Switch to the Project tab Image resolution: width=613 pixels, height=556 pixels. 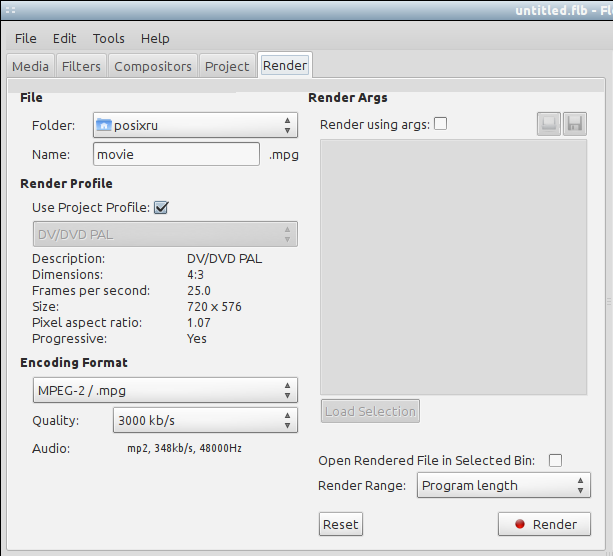point(227,66)
